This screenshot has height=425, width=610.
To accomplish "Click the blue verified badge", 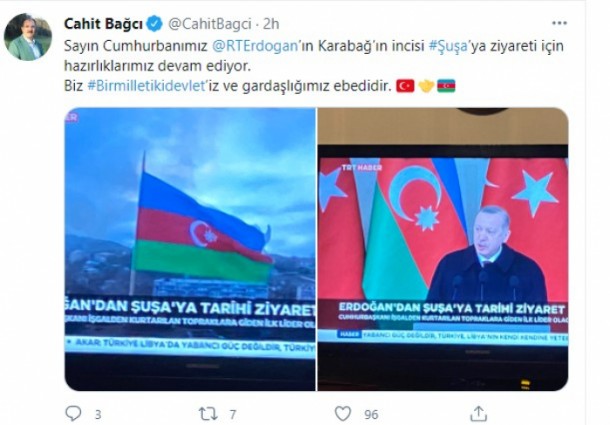I will click(154, 24).
